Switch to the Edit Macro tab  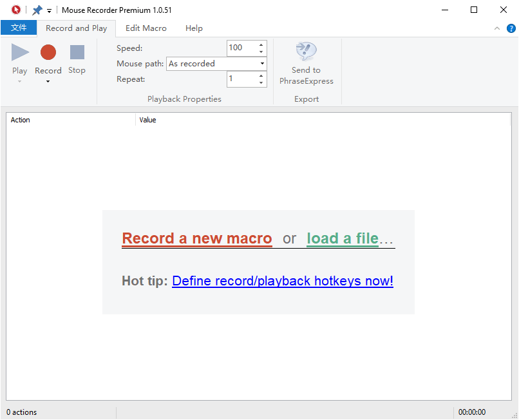click(x=146, y=28)
